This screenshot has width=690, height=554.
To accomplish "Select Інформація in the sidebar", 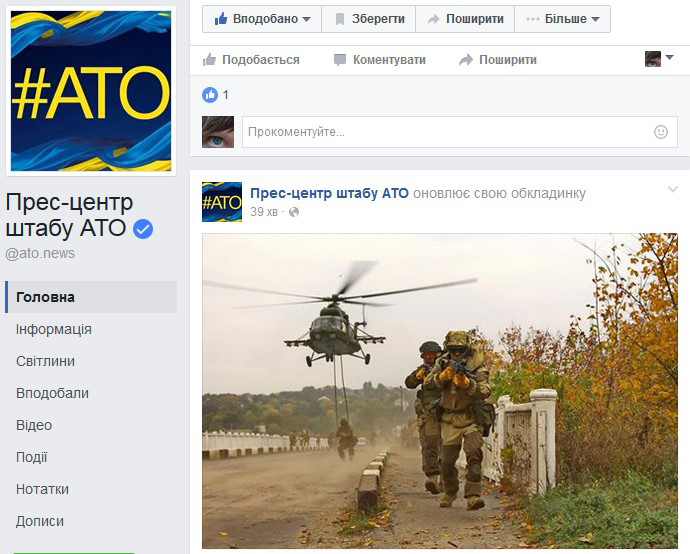I will (x=54, y=329).
